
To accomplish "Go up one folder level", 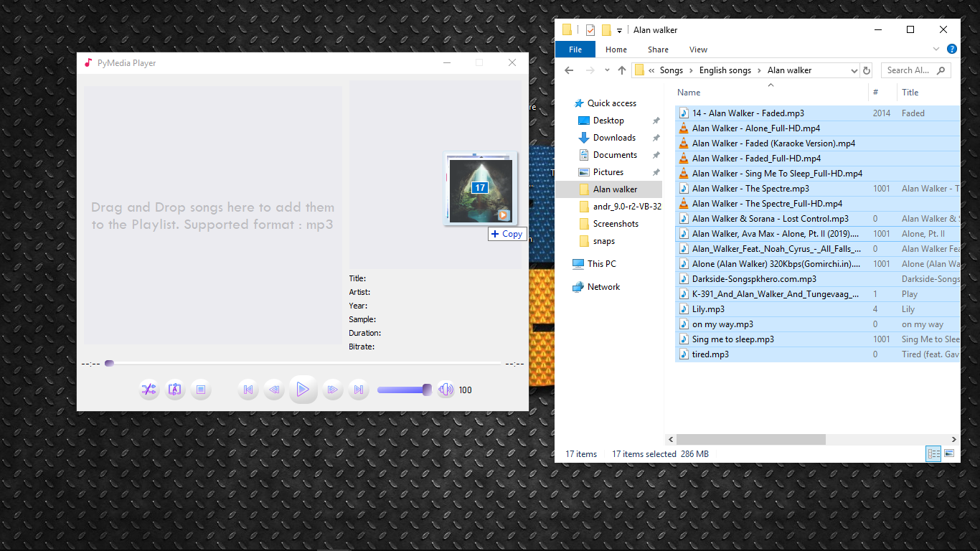I will [622, 70].
